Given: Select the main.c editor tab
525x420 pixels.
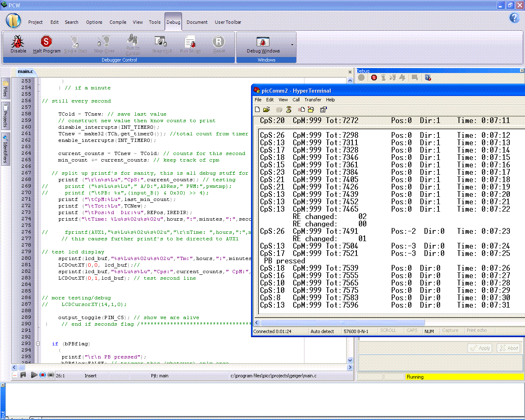Looking at the screenshot, I should 25,71.
